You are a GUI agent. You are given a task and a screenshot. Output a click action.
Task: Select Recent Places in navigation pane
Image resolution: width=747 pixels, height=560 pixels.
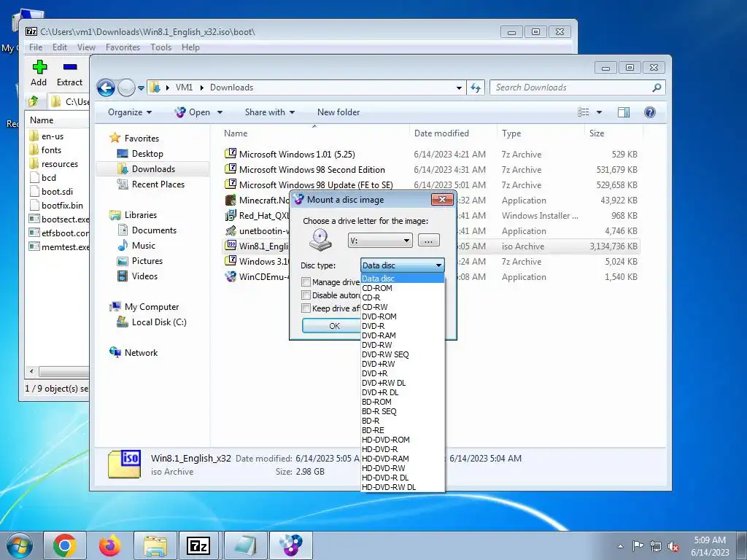click(x=158, y=184)
